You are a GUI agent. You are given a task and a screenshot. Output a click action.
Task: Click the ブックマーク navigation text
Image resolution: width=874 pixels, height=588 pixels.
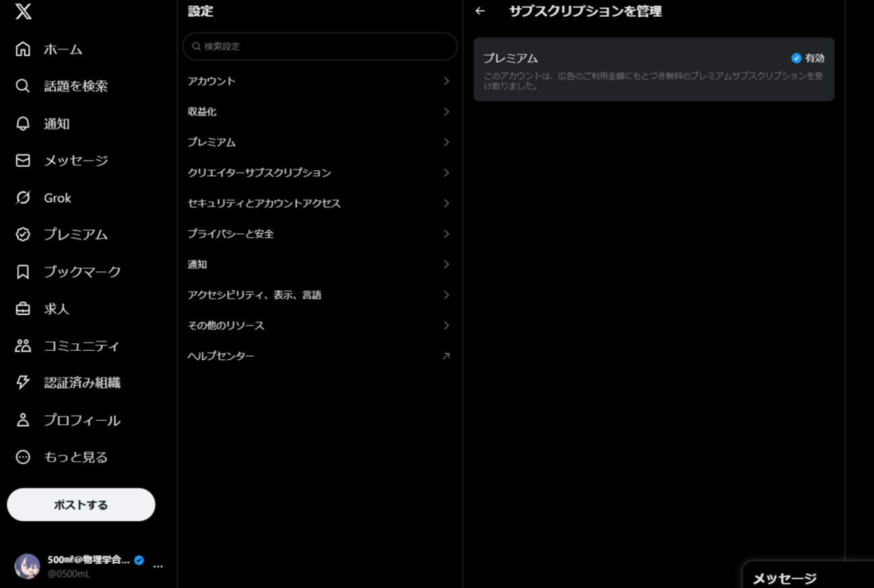click(x=83, y=271)
